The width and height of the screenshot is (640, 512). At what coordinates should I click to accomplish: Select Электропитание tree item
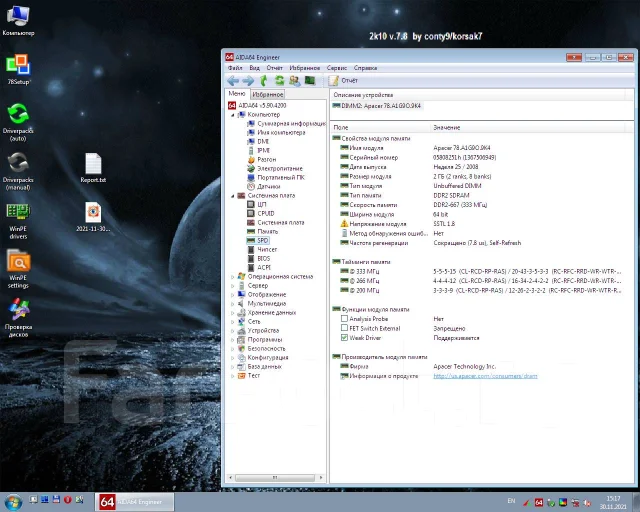pyautogui.click(x=275, y=168)
